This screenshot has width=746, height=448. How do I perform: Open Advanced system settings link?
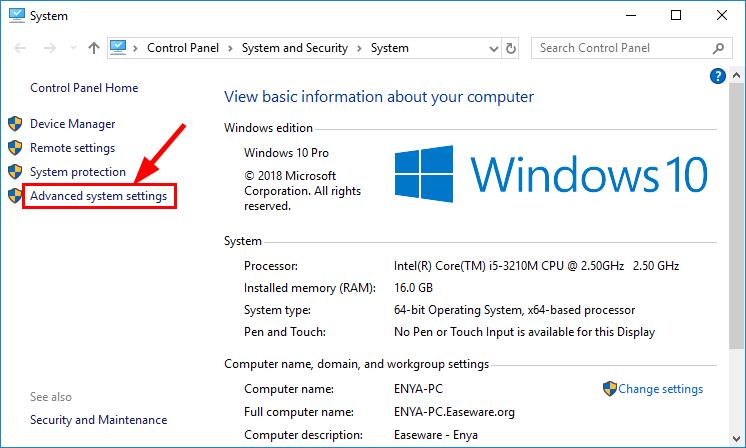(x=99, y=196)
